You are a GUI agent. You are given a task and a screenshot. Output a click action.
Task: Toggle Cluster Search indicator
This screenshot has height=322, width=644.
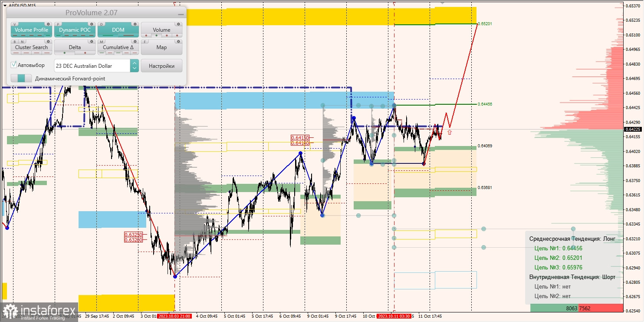coord(31,47)
